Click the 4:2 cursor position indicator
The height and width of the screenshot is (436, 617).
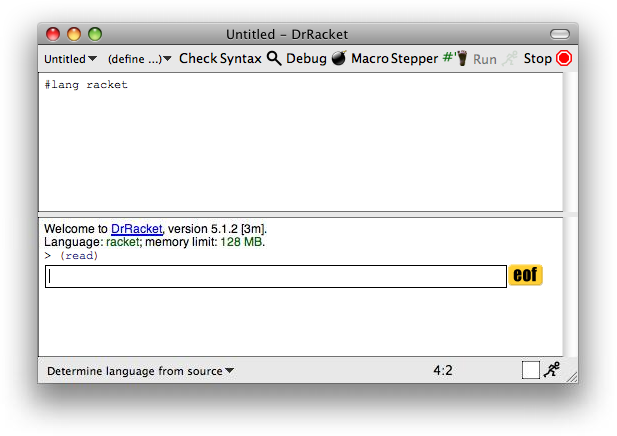pyautogui.click(x=443, y=370)
